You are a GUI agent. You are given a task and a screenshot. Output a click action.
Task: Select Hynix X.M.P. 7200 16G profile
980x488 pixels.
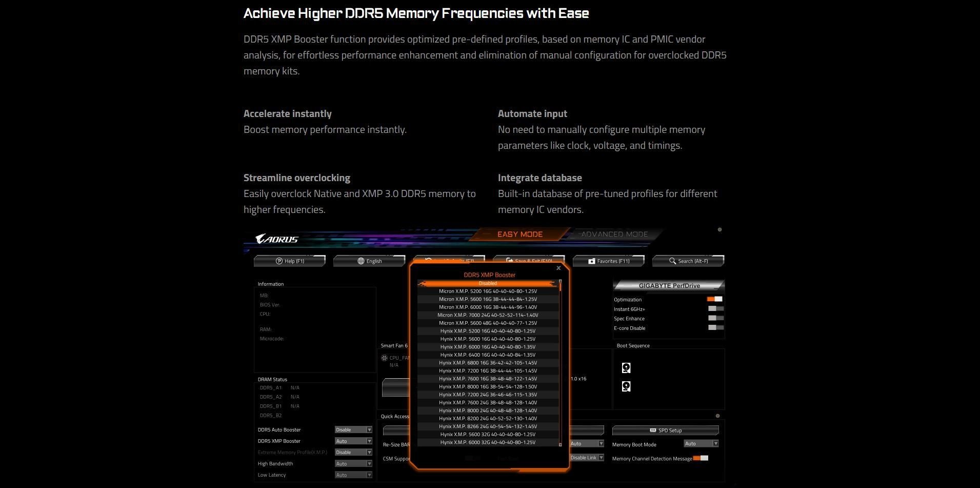click(488, 370)
